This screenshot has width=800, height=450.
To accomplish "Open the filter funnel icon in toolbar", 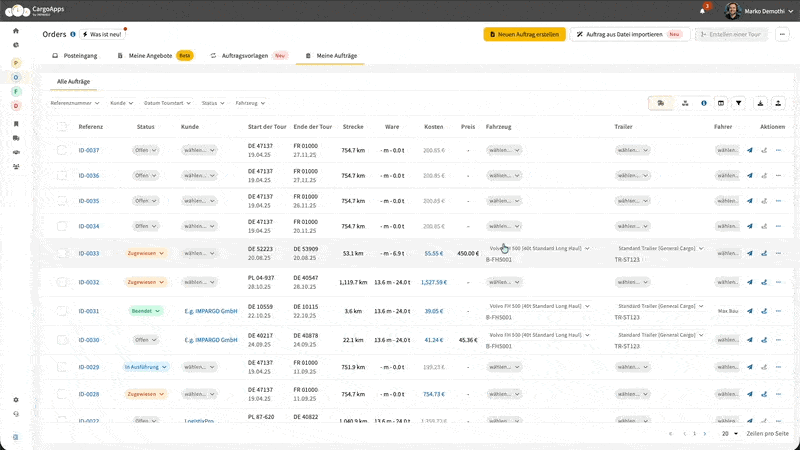I will coord(738,103).
